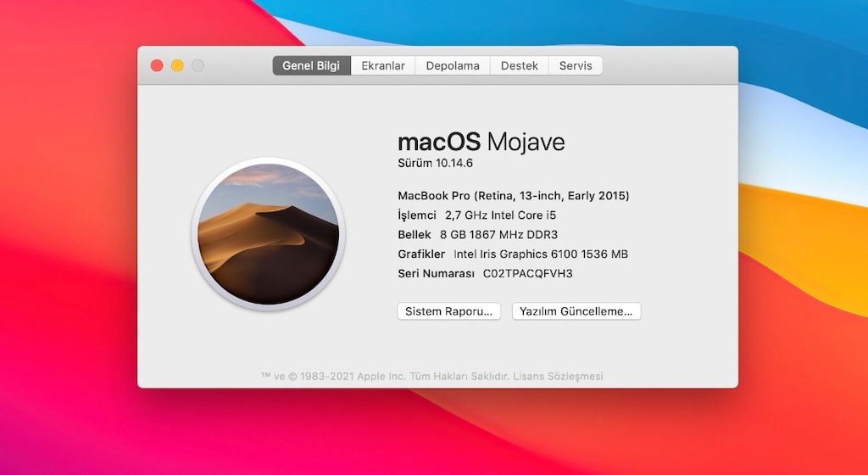Click the serial number C02TPACQFVH3
This screenshot has width=868, height=475.
527,273
